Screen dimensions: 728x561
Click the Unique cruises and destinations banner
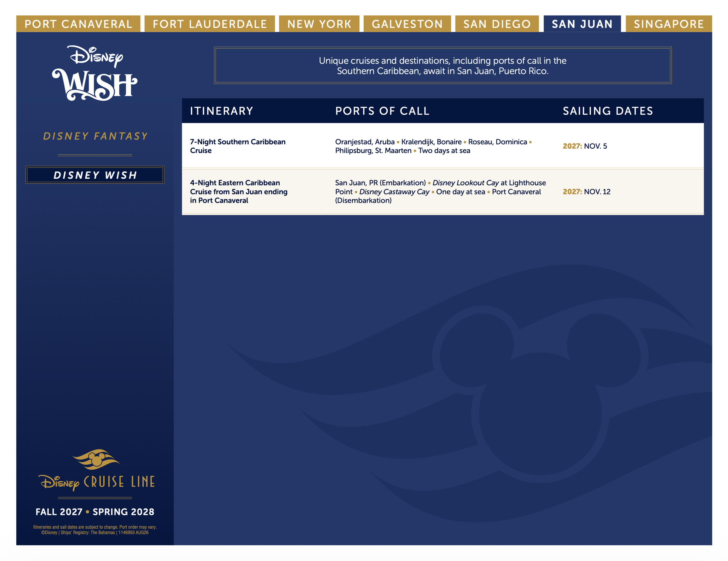442,65
